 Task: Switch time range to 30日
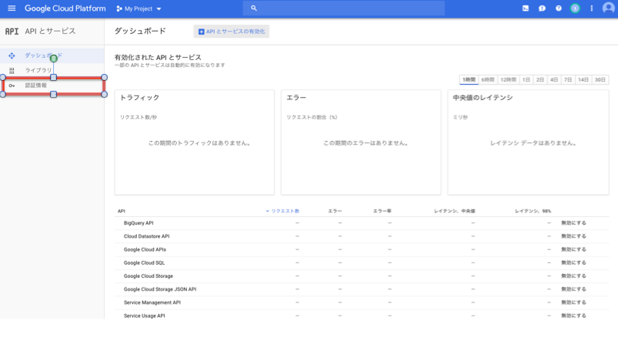click(x=600, y=79)
